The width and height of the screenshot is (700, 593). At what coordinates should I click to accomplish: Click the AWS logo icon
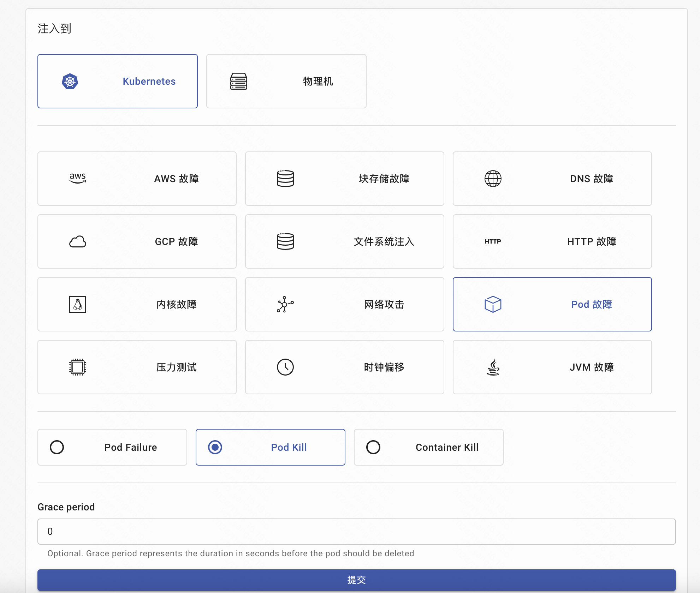[78, 178]
